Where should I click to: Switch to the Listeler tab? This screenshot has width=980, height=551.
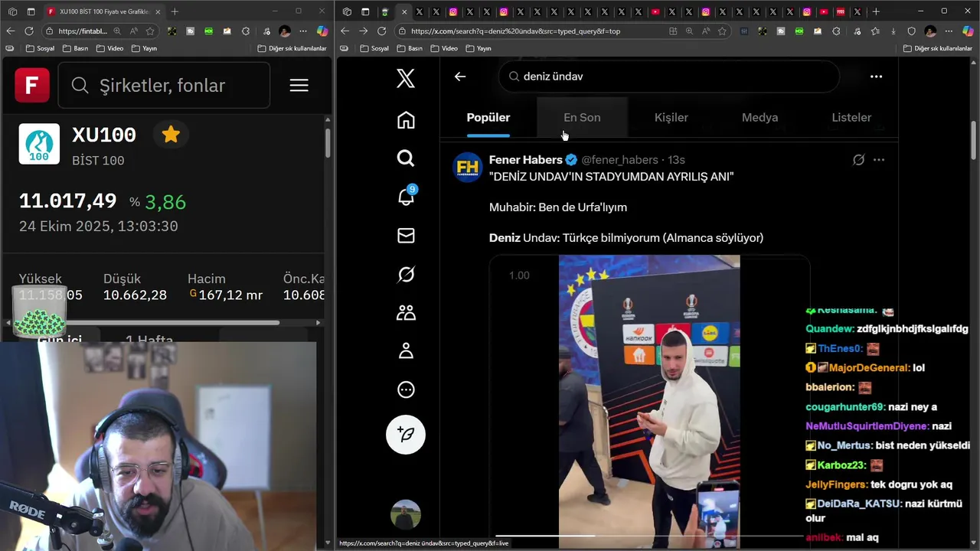851,118
